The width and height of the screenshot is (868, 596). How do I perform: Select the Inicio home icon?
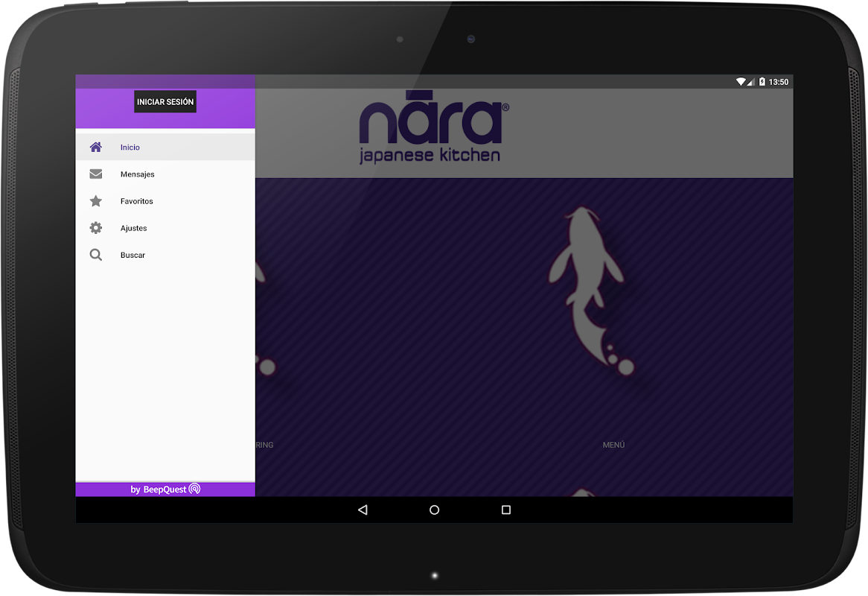coord(96,147)
